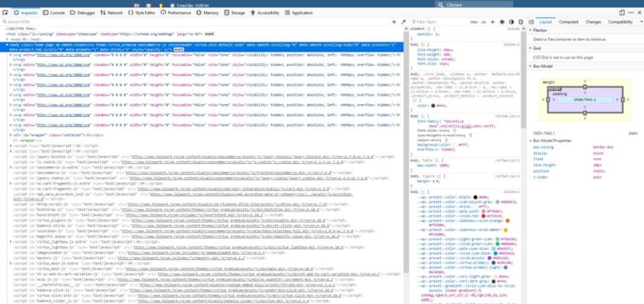This screenshot has height=304, width=644.
Task: Click the #444 color swatch
Action: point(433,106)
